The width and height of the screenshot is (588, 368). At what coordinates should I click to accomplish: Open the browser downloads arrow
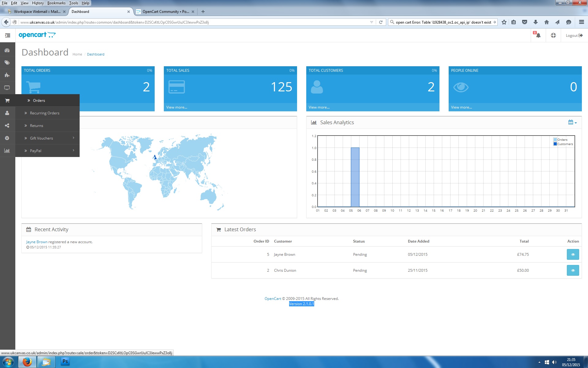(x=536, y=22)
